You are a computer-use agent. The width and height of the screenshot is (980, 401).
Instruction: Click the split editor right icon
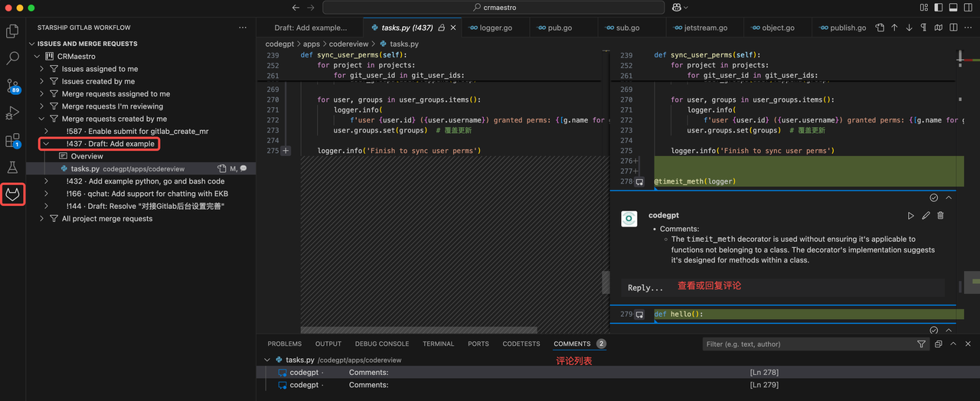(954, 28)
